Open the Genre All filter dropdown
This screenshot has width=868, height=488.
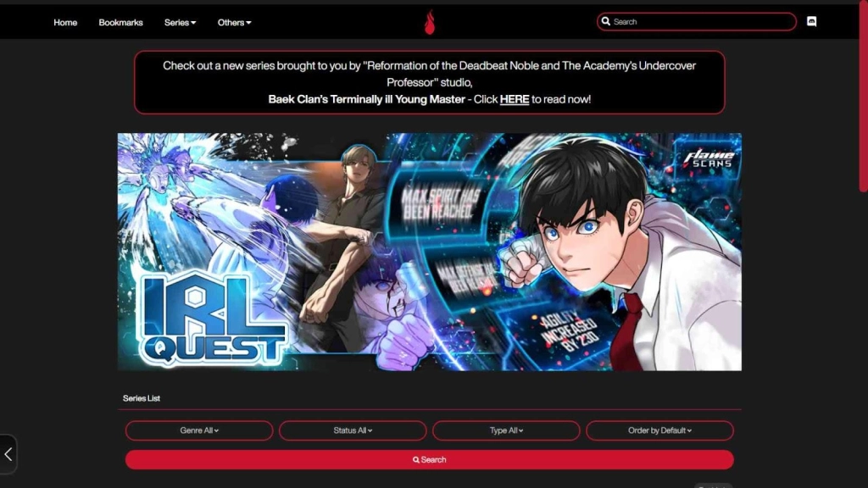coord(199,430)
